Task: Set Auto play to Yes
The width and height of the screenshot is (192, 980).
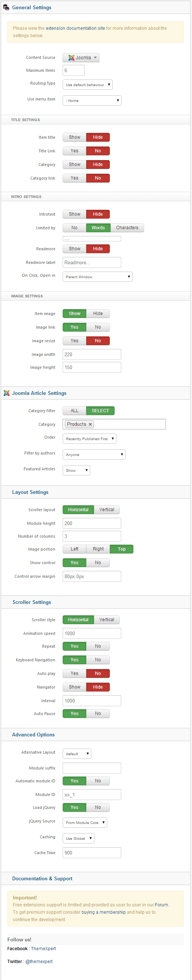Action: point(75,673)
